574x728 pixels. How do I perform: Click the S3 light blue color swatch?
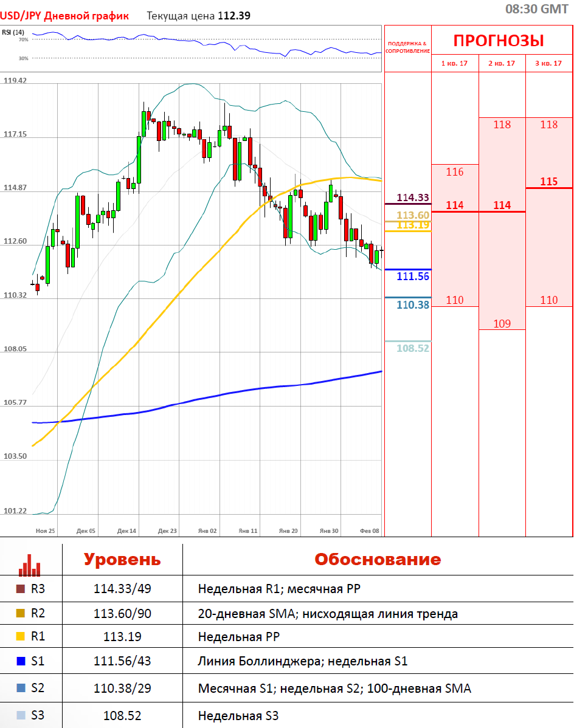[21, 715]
